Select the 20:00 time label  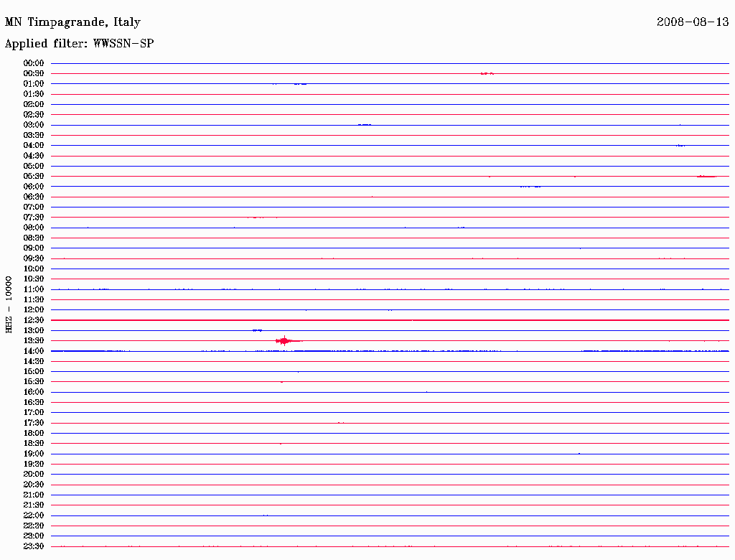tap(34, 474)
